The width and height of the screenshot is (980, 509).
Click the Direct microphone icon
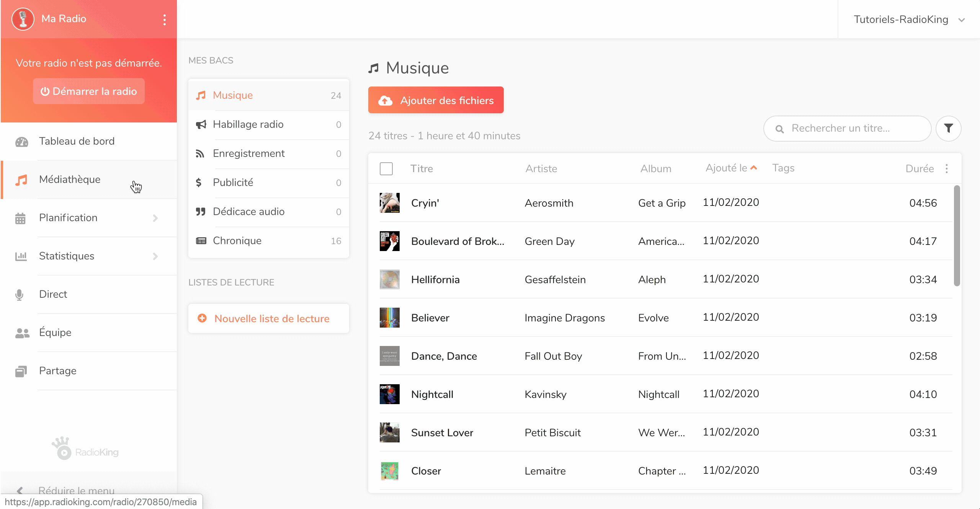click(x=19, y=295)
